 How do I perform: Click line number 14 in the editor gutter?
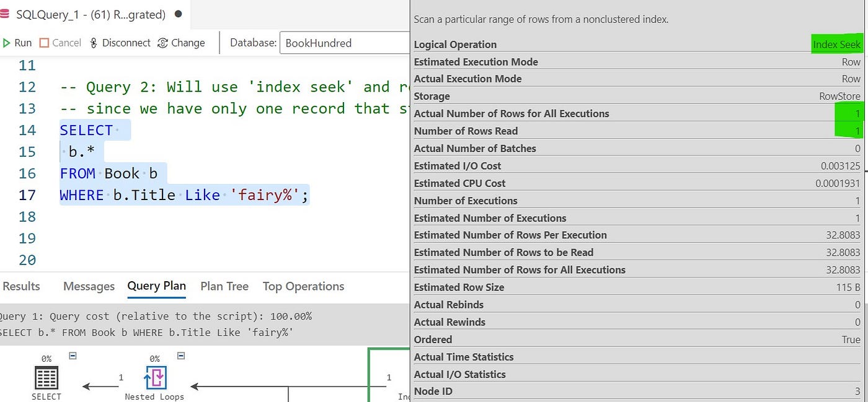point(27,130)
